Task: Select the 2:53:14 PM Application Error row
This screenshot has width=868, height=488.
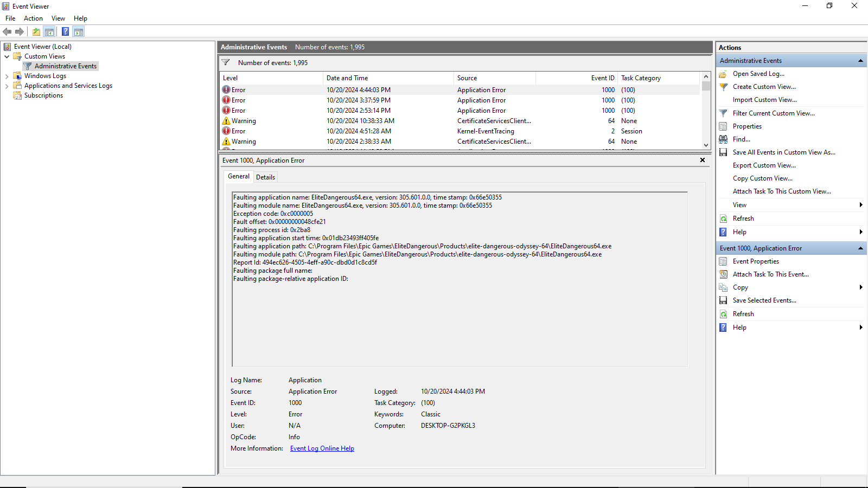Action: (x=460, y=111)
